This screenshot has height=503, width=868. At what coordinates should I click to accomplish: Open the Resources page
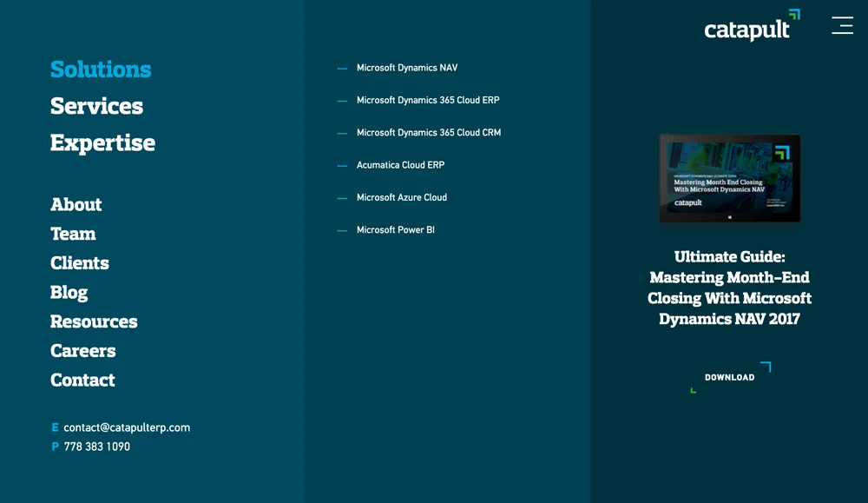(x=94, y=321)
